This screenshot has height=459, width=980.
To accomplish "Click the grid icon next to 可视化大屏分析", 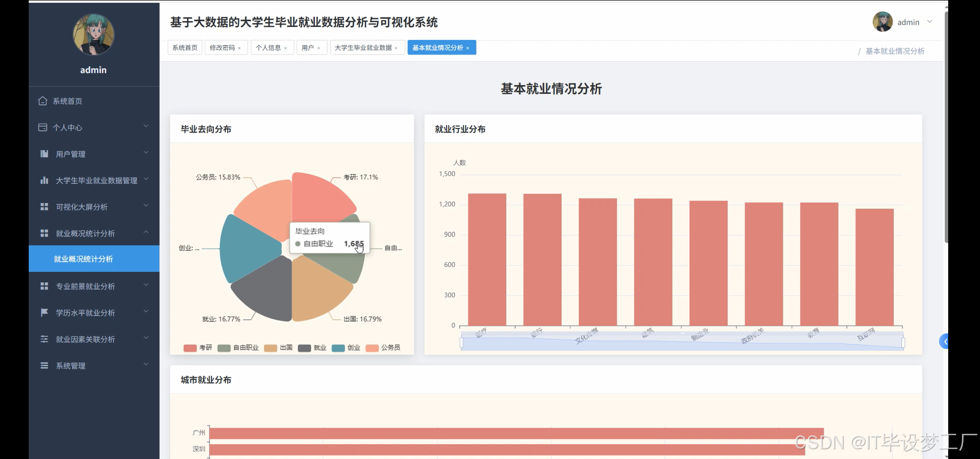I will pyautogui.click(x=44, y=206).
